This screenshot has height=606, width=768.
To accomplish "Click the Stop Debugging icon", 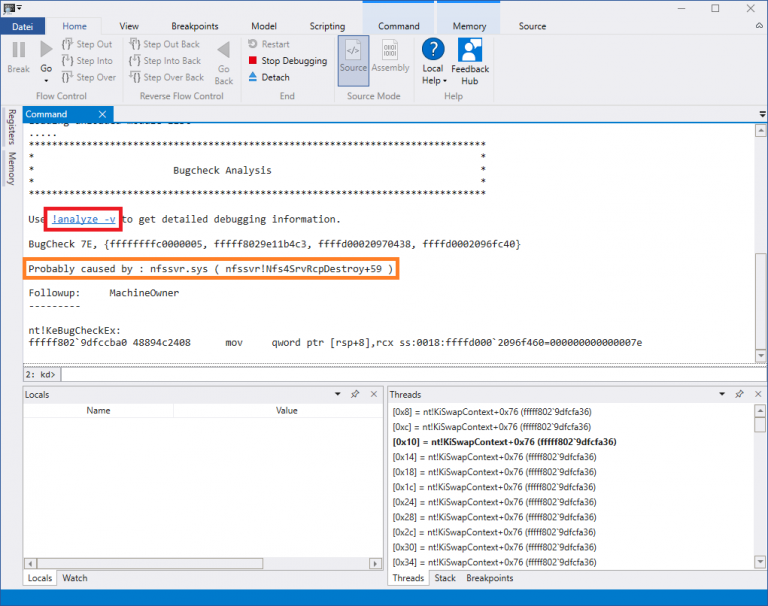I will click(x=253, y=61).
